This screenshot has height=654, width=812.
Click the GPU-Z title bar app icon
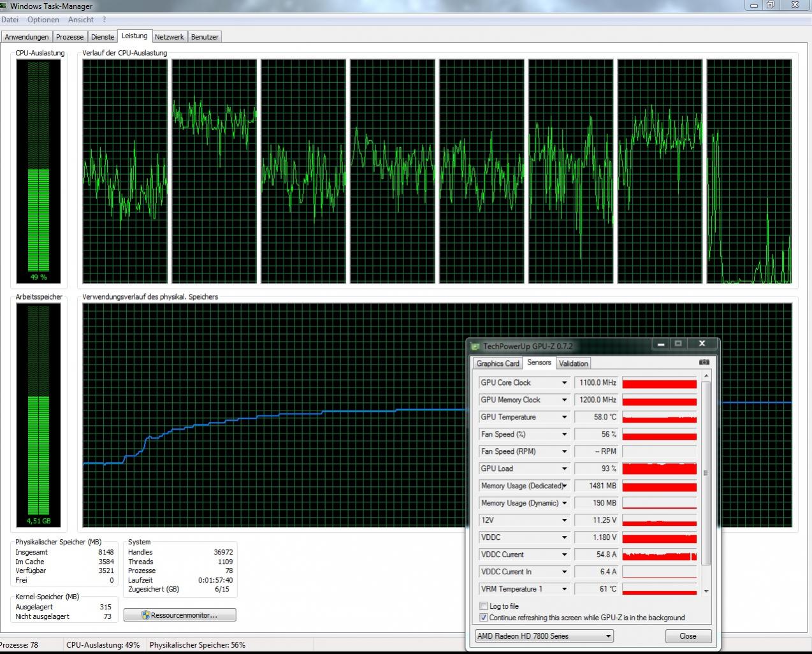tap(475, 346)
